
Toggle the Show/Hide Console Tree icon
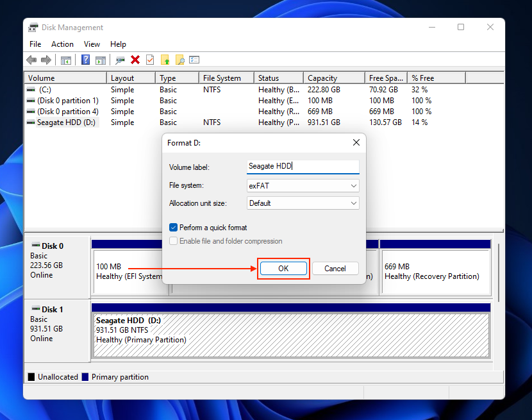(x=66, y=60)
